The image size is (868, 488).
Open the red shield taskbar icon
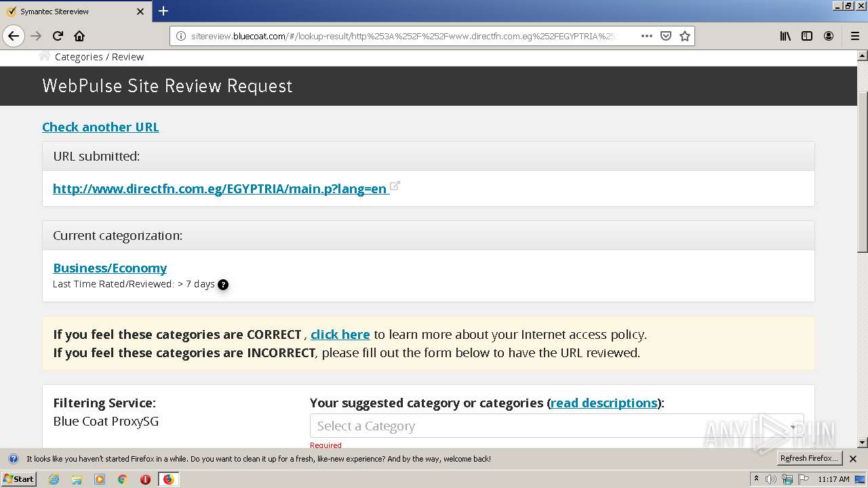[145, 479]
